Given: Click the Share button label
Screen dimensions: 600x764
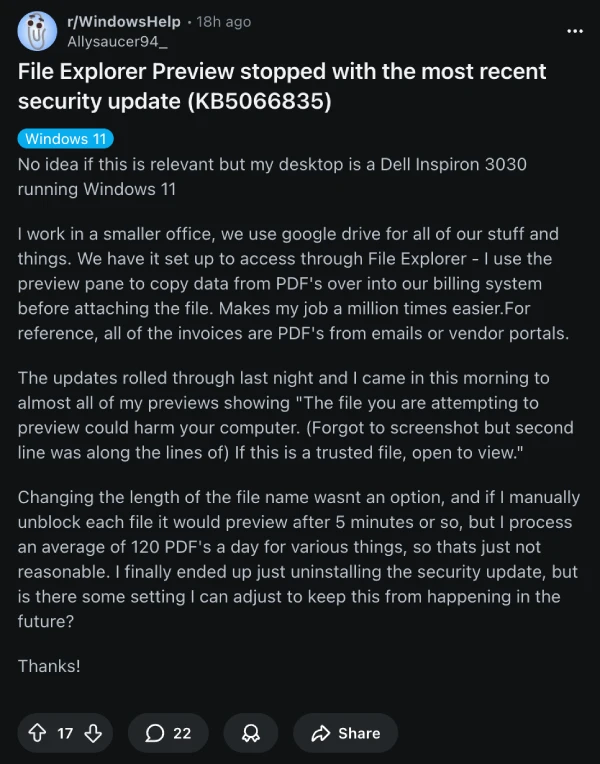Looking at the screenshot, I should (358, 733).
